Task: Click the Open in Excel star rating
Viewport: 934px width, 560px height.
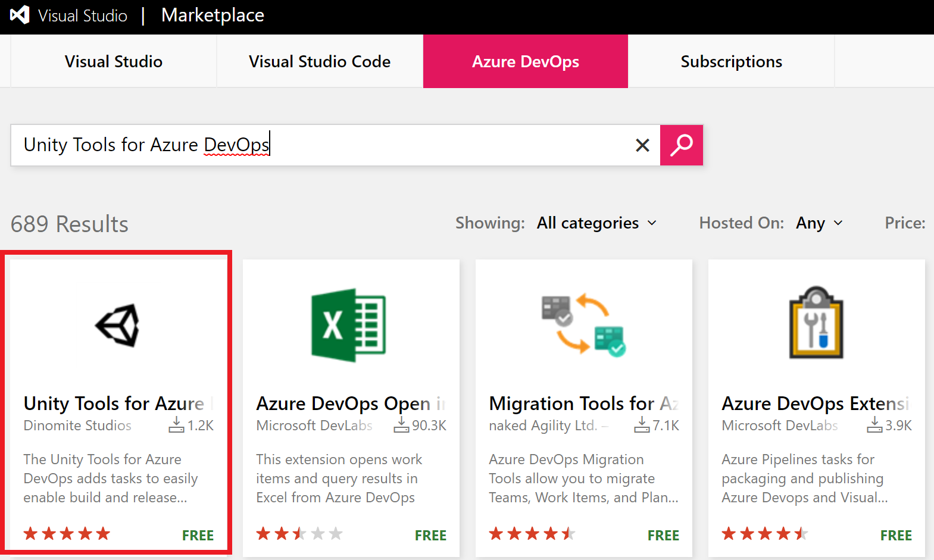Action: 299,534
